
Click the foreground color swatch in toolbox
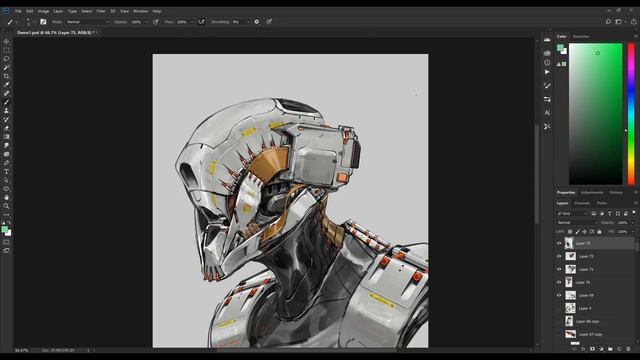[4, 230]
